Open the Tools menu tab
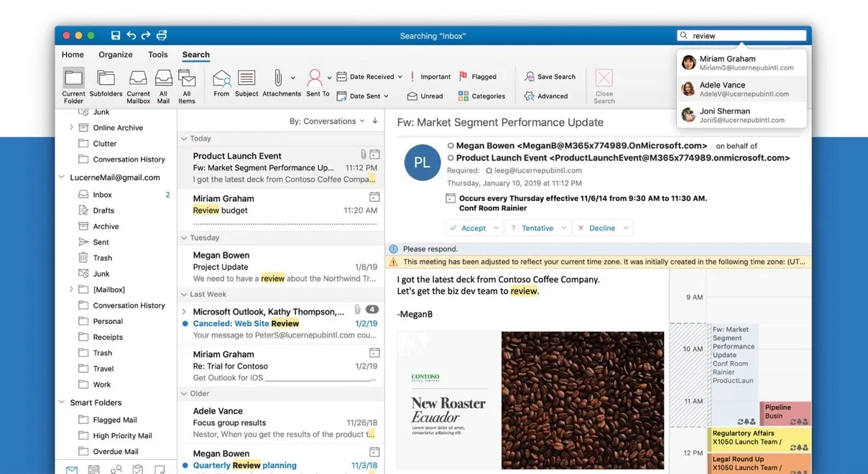The width and height of the screenshot is (868, 474). click(x=158, y=55)
